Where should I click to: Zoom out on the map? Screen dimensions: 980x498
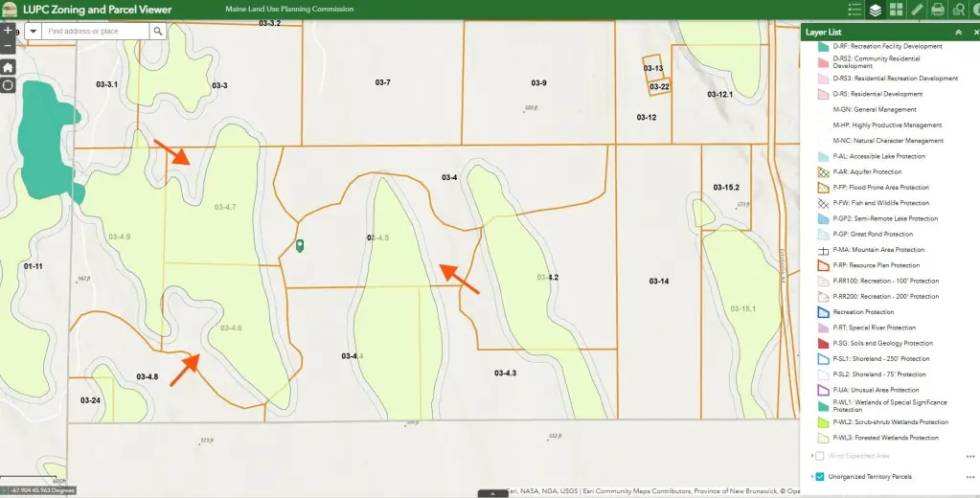coord(8,45)
